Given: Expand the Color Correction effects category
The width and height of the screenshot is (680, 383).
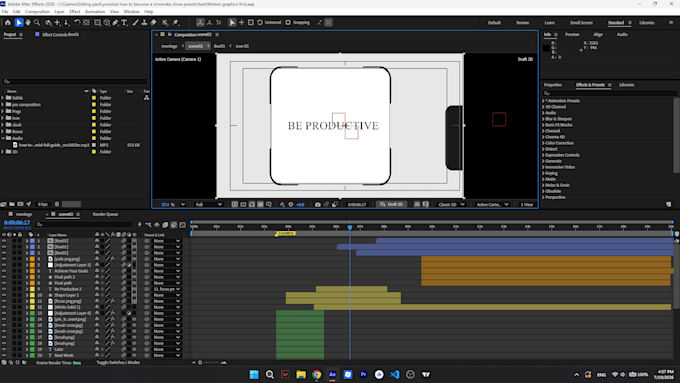Looking at the screenshot, I should 543,143.
